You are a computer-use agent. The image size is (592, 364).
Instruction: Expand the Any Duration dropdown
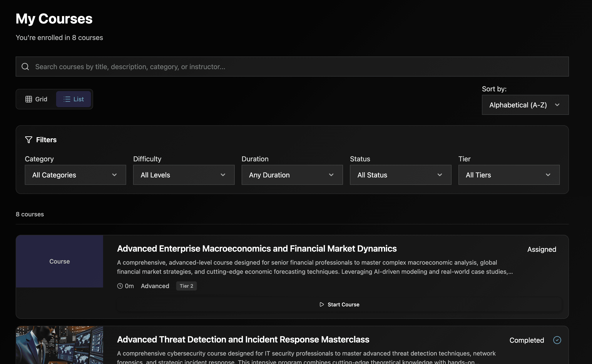point(292,175)
